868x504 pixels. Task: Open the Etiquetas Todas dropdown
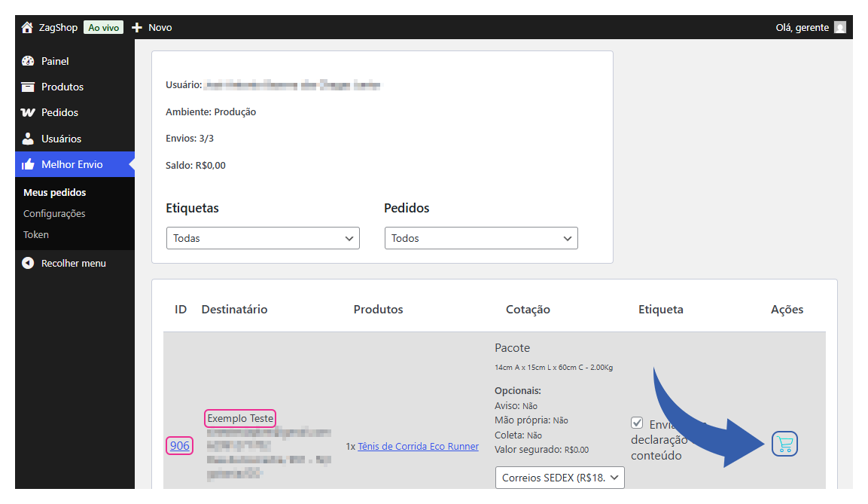(263, 238)
